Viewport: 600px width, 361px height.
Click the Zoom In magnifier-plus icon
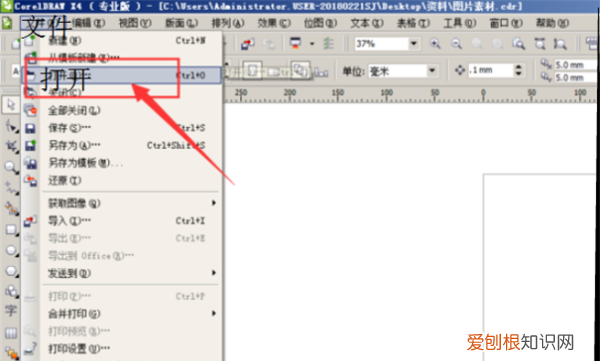pos(435,44)
